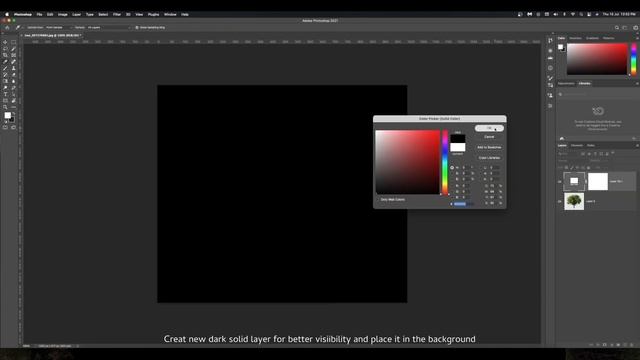Open the Filter menu
This screenshot has width=640, height=360.
click(x=117, y=14)
